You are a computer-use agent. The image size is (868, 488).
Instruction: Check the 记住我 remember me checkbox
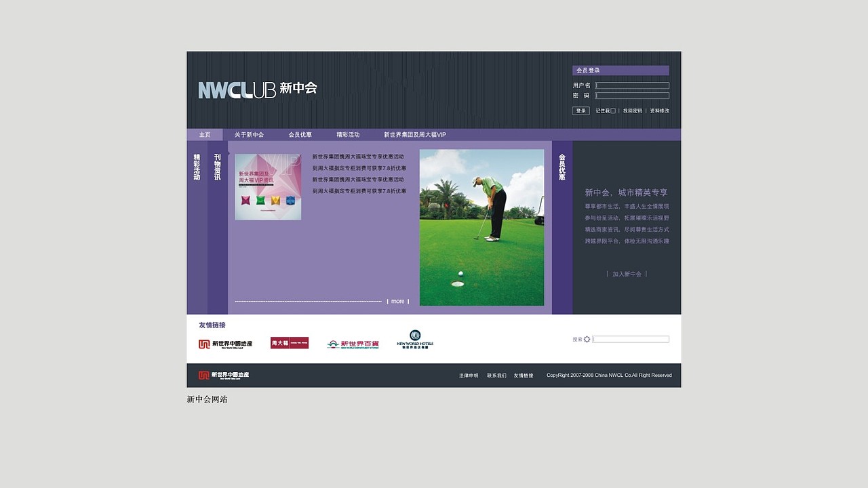(612, 110)
